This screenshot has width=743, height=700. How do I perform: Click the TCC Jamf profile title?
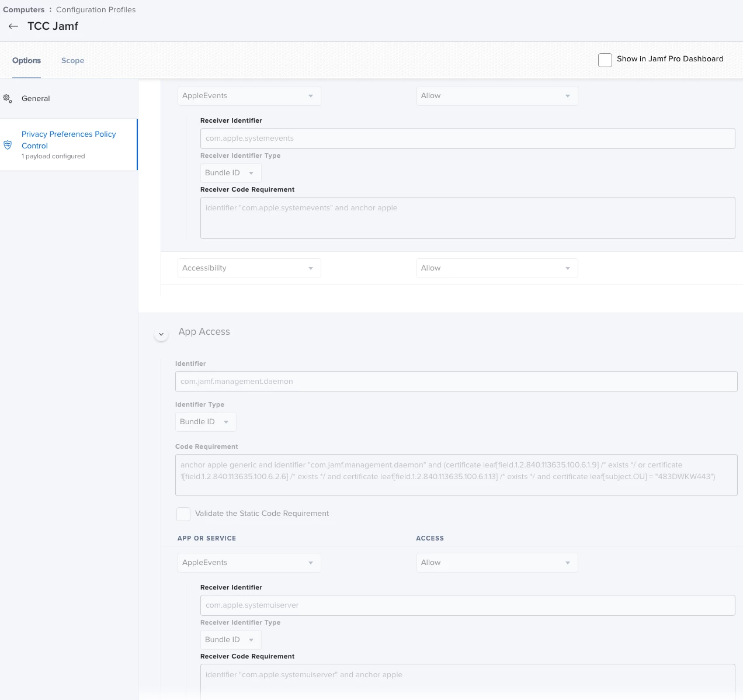[x=53, y=26]
